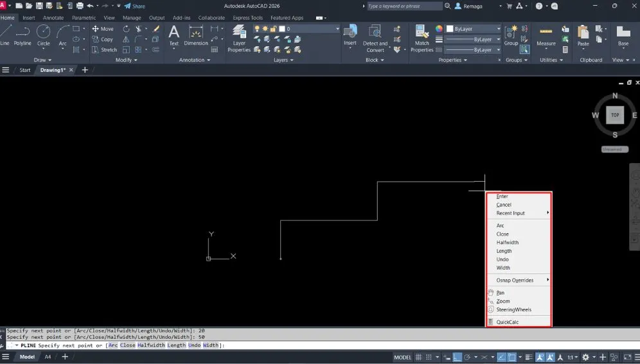Toggle grid display in status bar
This screenshot has height=364, width=640.
[x=419, y=357]
